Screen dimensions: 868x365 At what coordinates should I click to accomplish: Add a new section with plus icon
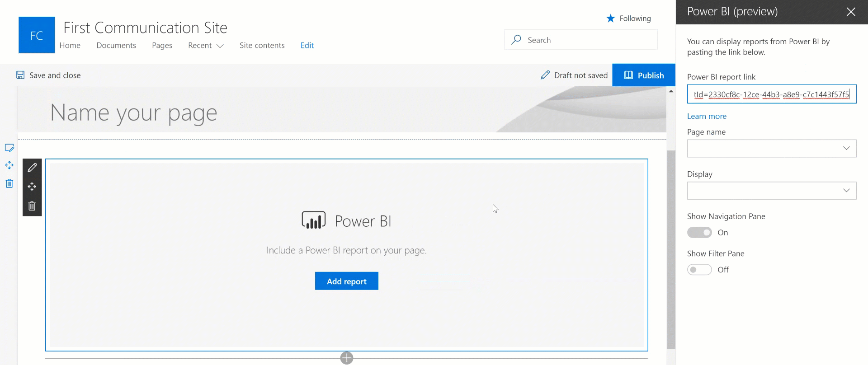(x=347, y=358)
